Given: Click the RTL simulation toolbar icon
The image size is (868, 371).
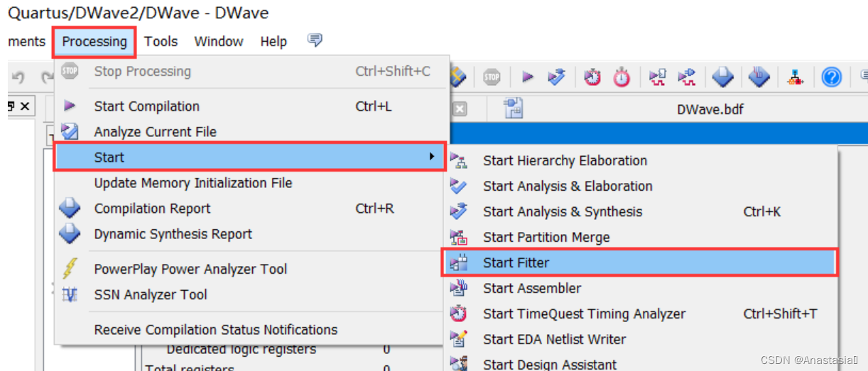Looking at the screenshot, I should pos(658,77).
